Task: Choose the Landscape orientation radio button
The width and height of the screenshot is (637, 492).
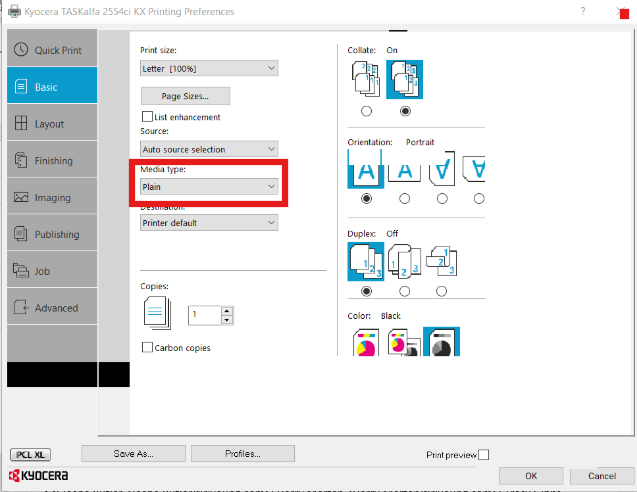Action: point(405,198)
